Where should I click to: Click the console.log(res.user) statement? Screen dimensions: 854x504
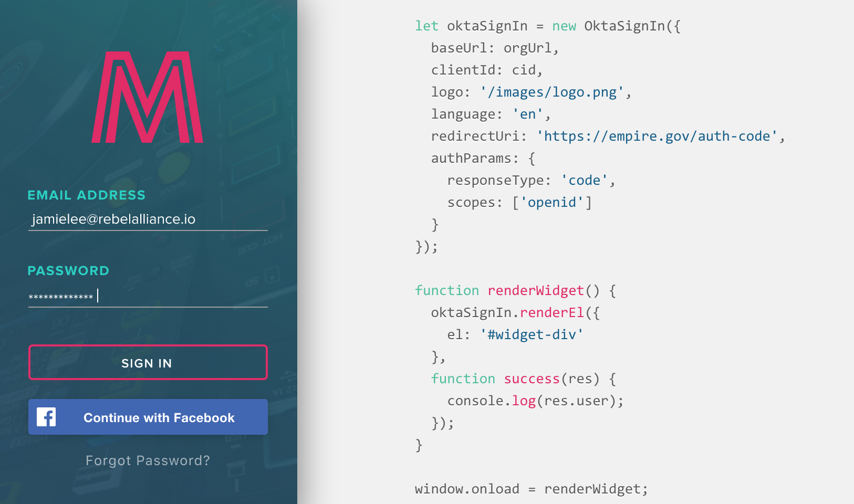click(535, 401)
